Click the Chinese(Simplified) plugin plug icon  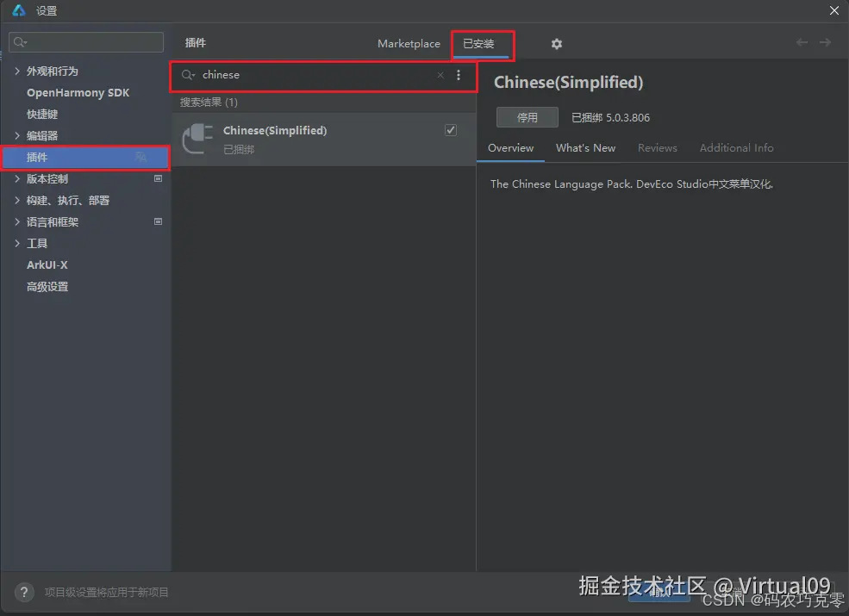click(x=197, y=139)
